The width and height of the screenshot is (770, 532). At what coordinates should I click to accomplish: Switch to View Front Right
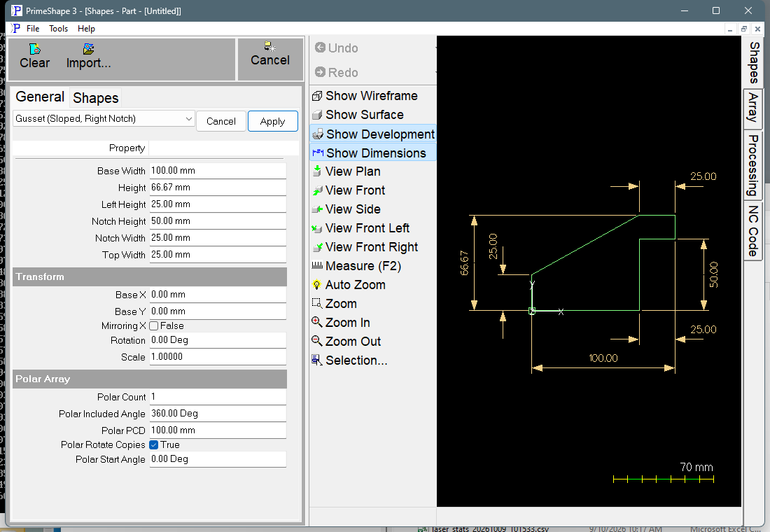(x=365, y=246)
